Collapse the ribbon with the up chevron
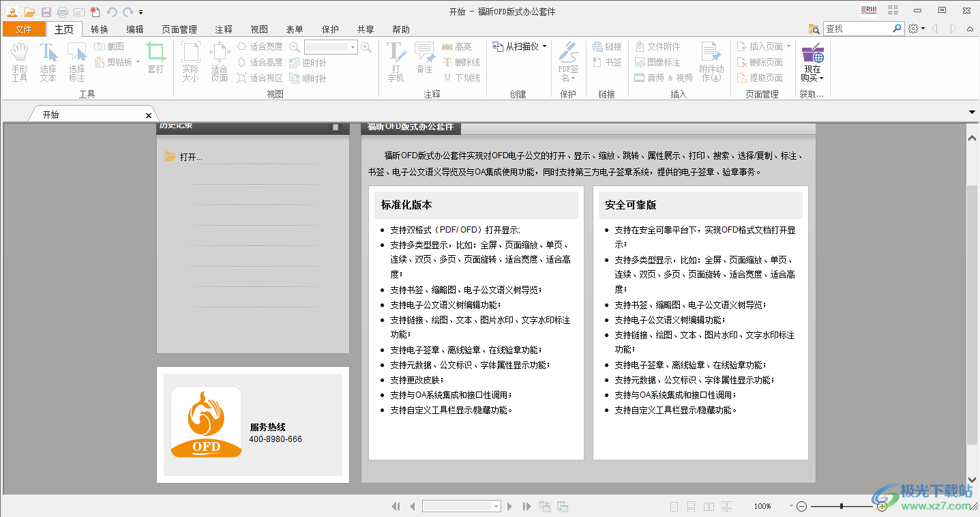980x517 pixels. [x=970, y=29]
